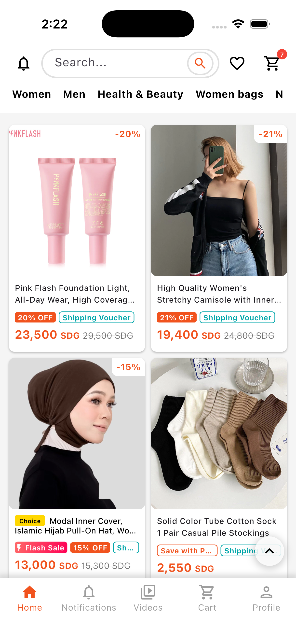Viewport: 296px width, 644px height.
Task: Open the Women's Stretchy Camisole product title
Action: [x=219, y=294]
